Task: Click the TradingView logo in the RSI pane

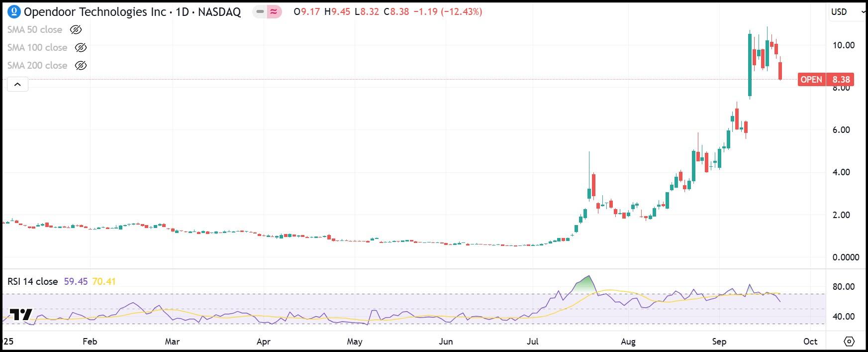Action: [x=21, y=315]
